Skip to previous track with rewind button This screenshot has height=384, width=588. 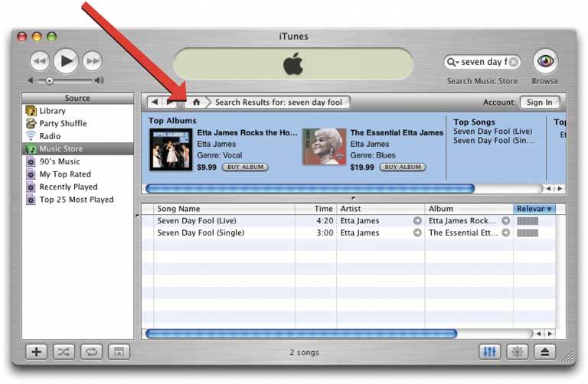[40, 60]
